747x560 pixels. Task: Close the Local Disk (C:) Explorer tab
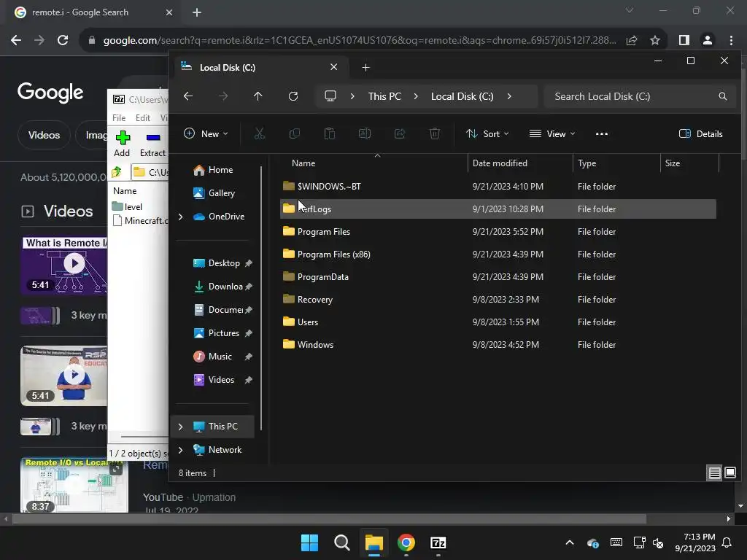(x=334, y=67)
